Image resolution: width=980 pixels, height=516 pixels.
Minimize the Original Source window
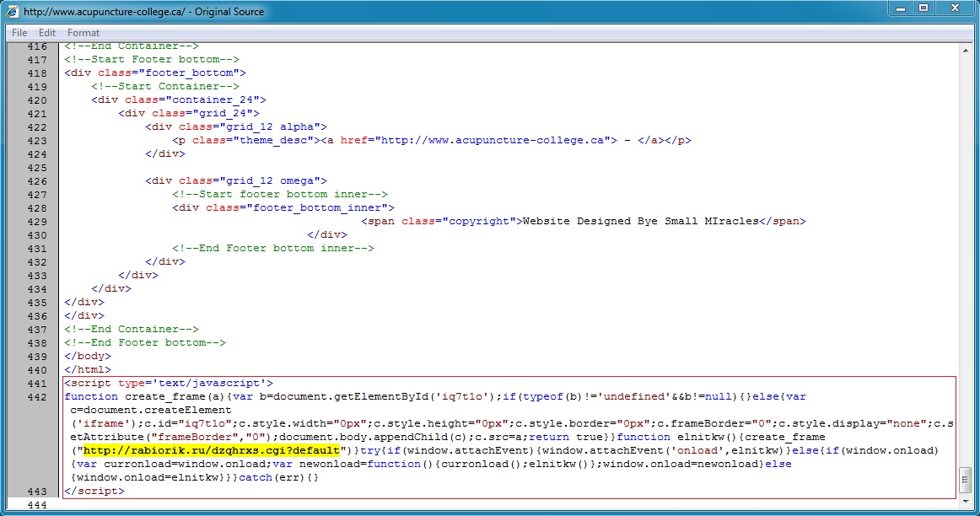(x=901, y=8)
